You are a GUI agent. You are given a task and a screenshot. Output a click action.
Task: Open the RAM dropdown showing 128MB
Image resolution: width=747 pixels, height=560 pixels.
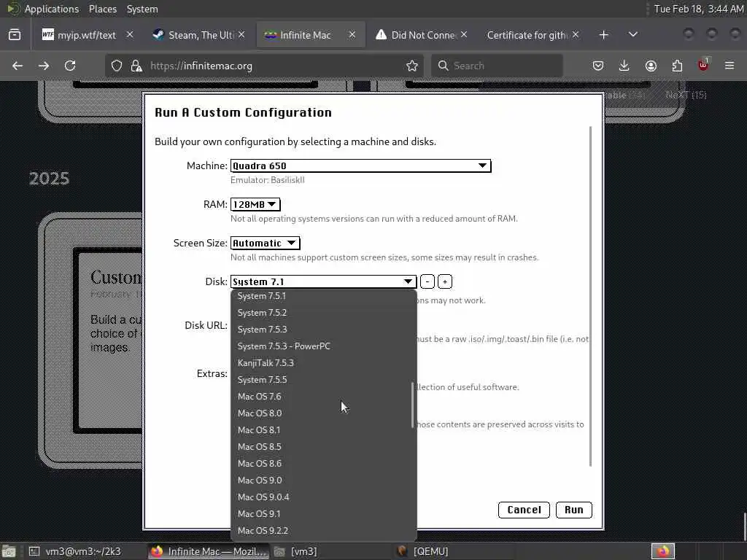(255, 204)
